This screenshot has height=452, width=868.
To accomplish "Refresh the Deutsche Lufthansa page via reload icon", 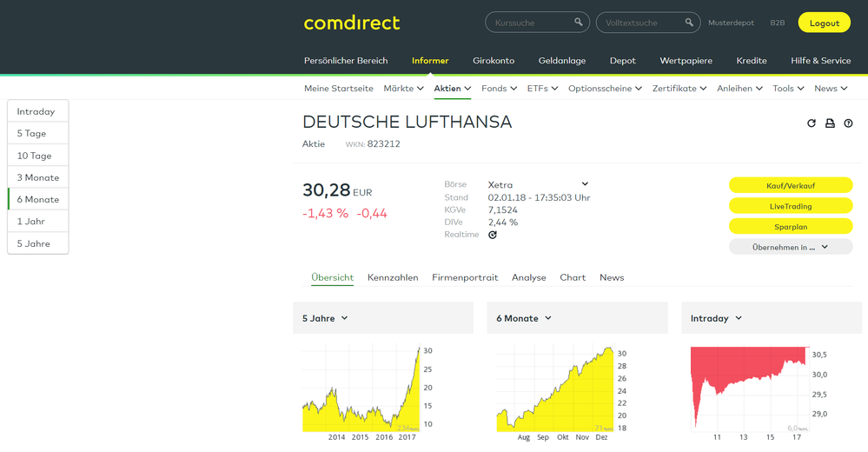I will tap(811, 123).
